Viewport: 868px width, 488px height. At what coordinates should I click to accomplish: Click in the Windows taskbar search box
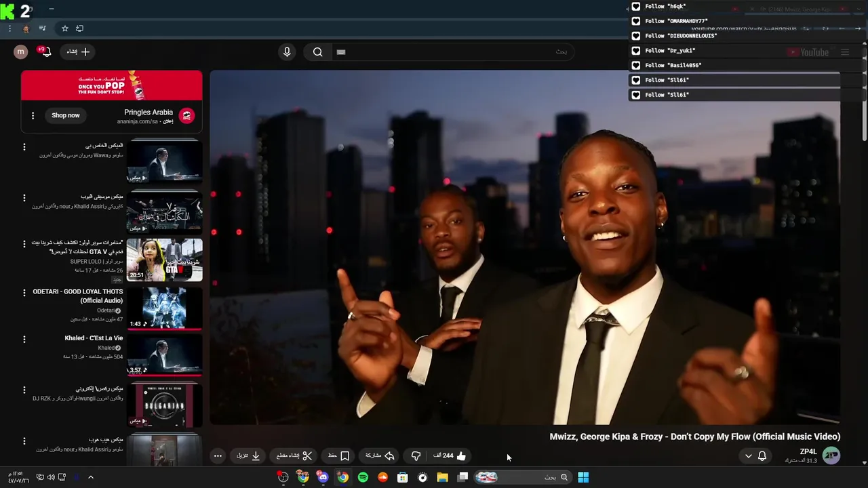pos(522,477)
